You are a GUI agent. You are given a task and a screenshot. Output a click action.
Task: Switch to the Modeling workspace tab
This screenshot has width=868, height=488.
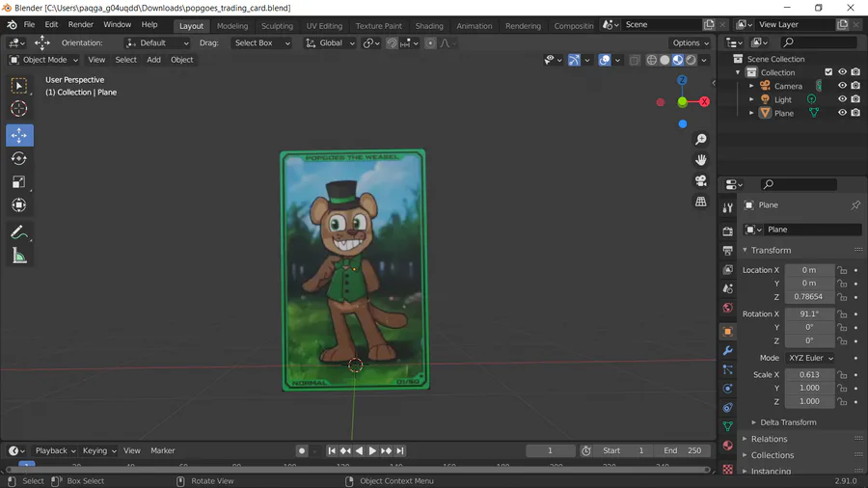coord(231,26)
